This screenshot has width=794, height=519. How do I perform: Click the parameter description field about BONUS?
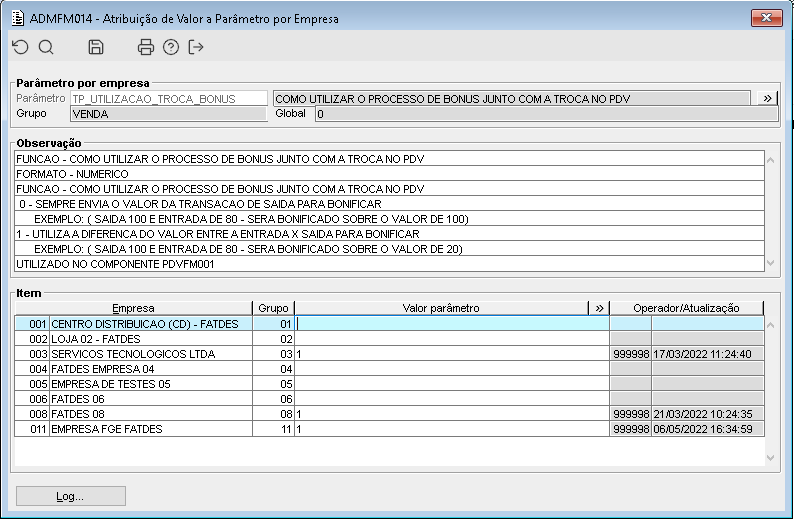click(x=511, y=99)
